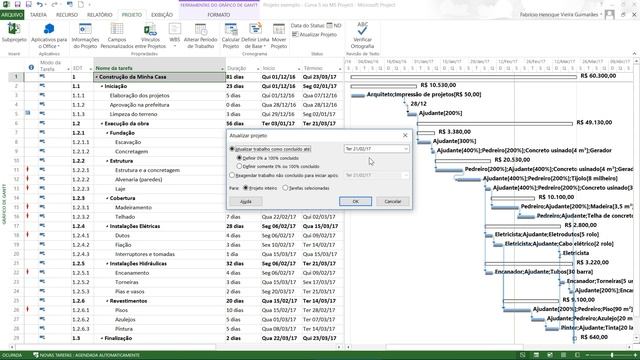Select the Pintura task name cell
Viewport: 640px width, 360px height.
point(160,329)
